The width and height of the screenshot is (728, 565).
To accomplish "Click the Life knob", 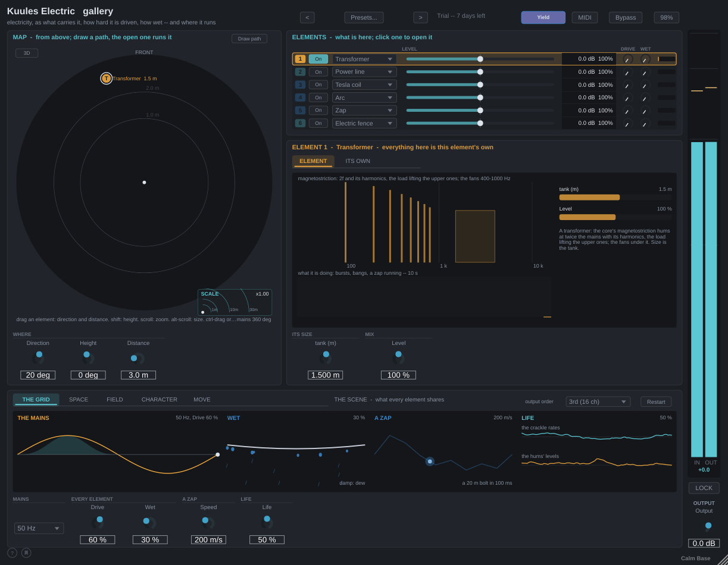I will pyautogui.click(x=267, y=522).
